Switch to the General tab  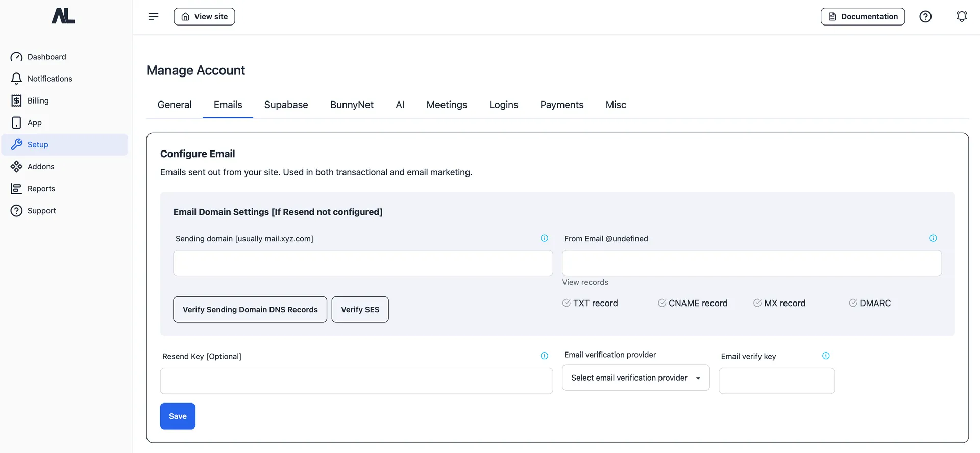click(175, 105)
